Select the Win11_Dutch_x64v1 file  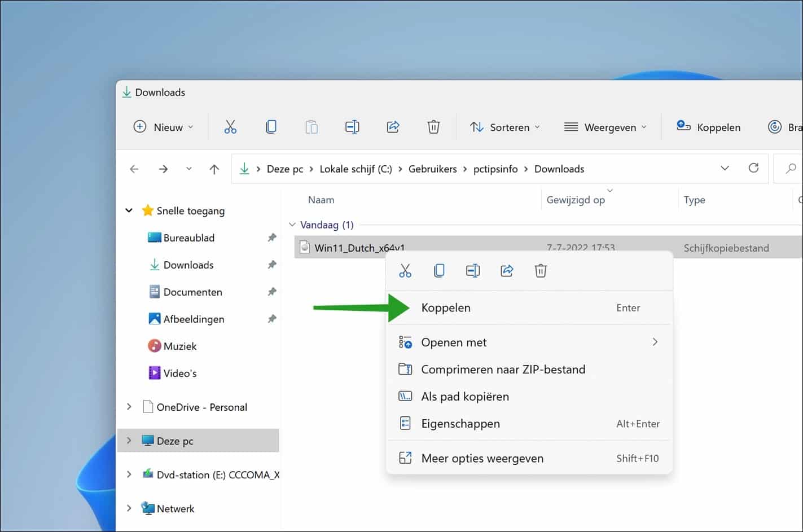click(361, 247)
